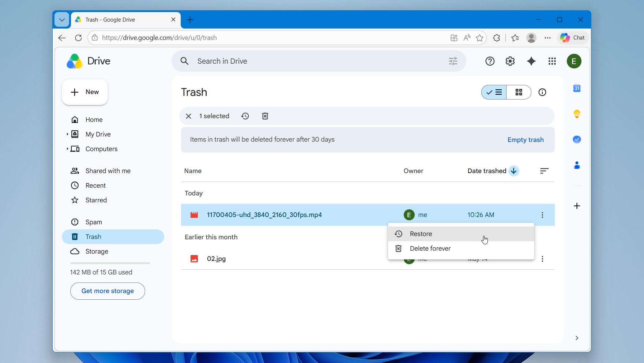Open Drive settings gear icon

point(510,61)
